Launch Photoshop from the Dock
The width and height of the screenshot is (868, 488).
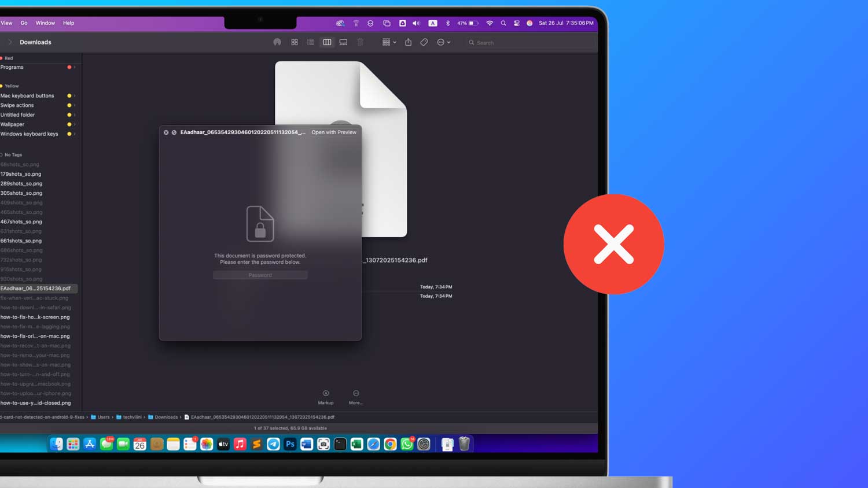coord(289,444)
